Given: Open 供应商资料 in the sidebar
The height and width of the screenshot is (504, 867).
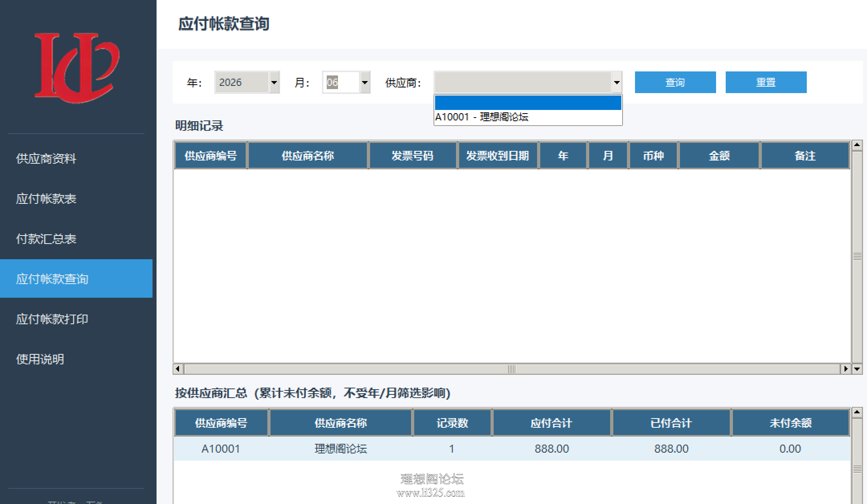Looking at the screenshot, I should [76, 159].
